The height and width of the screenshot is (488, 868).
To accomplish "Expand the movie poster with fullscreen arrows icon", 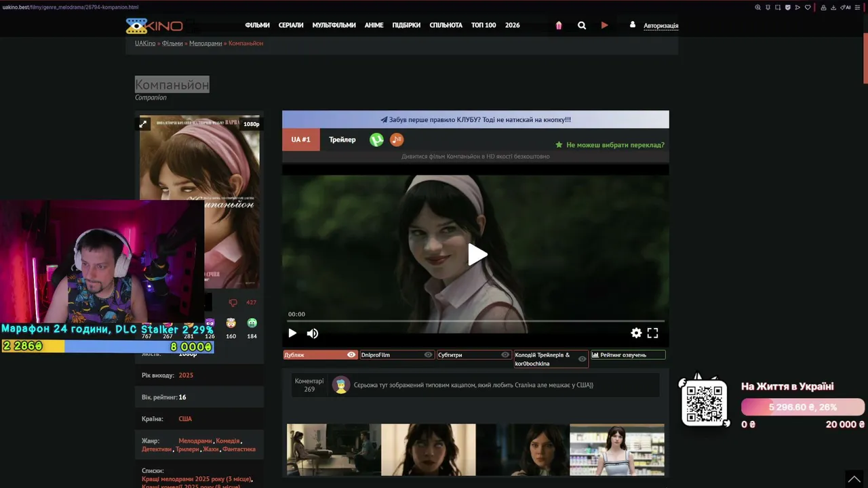I will (143, 124).
